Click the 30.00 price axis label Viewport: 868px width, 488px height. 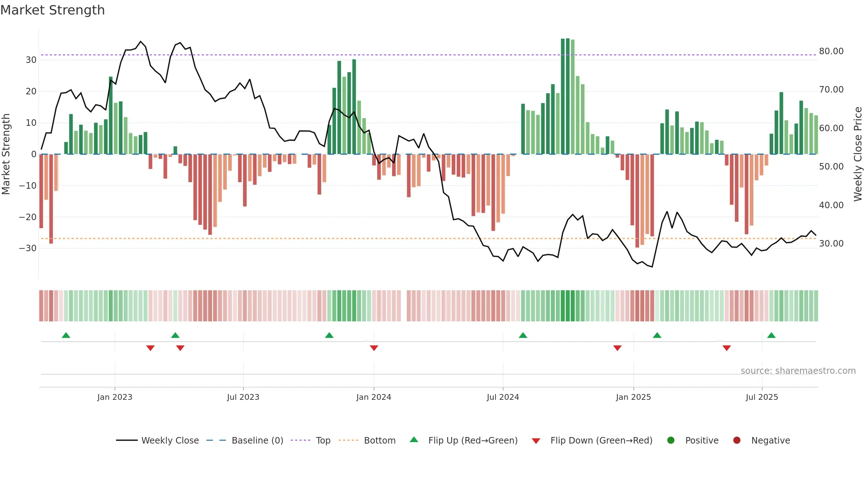pyautogui.click(x=831, y=244)
